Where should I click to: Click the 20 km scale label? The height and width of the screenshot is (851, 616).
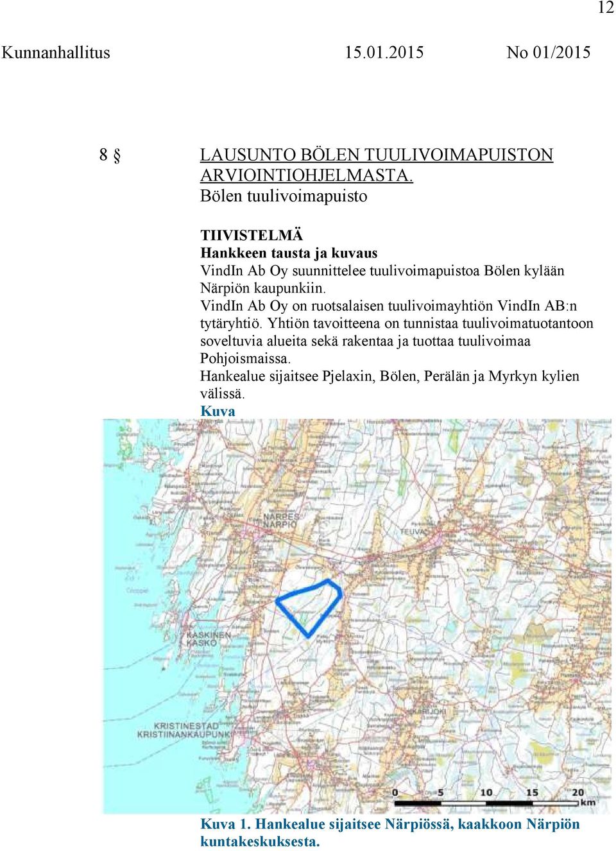(x=578, y=793)
